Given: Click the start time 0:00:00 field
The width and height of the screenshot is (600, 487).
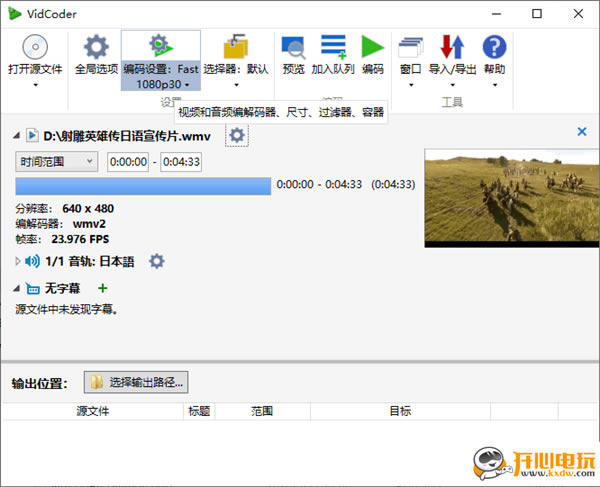Looking at the screenshot, I should [x=129, y=161].
